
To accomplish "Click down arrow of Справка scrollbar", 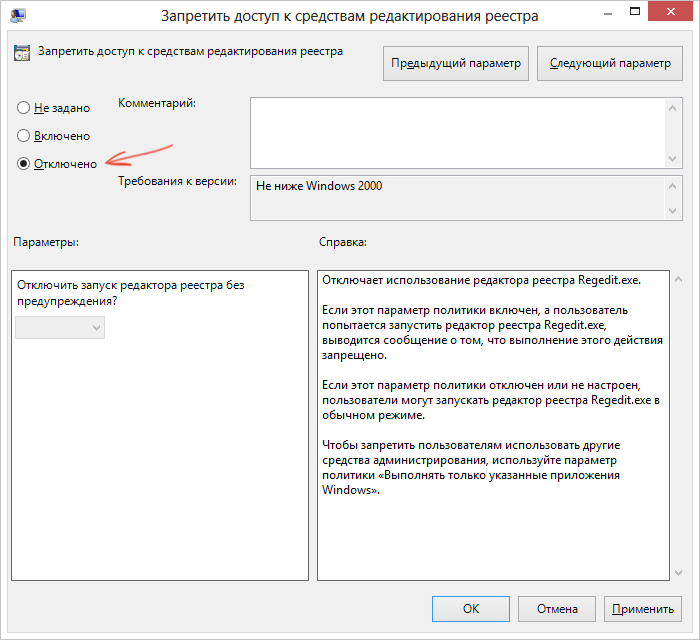I will point(679,573).
